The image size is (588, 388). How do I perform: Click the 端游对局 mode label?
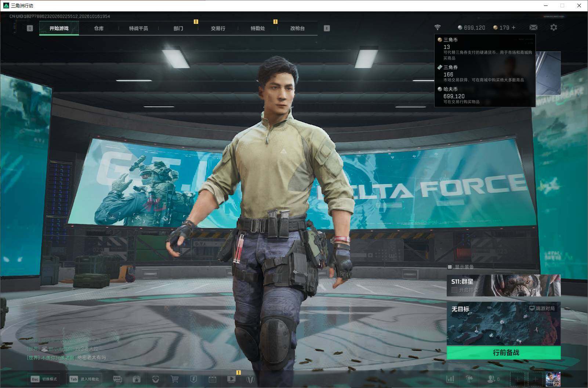click(542, 308)
